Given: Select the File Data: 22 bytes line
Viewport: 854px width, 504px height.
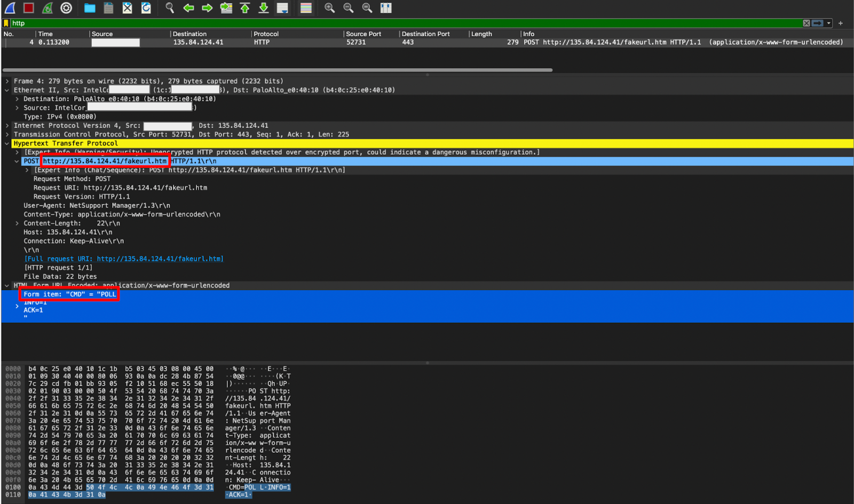Looking at the screenshot, I should tap(60, 277).
